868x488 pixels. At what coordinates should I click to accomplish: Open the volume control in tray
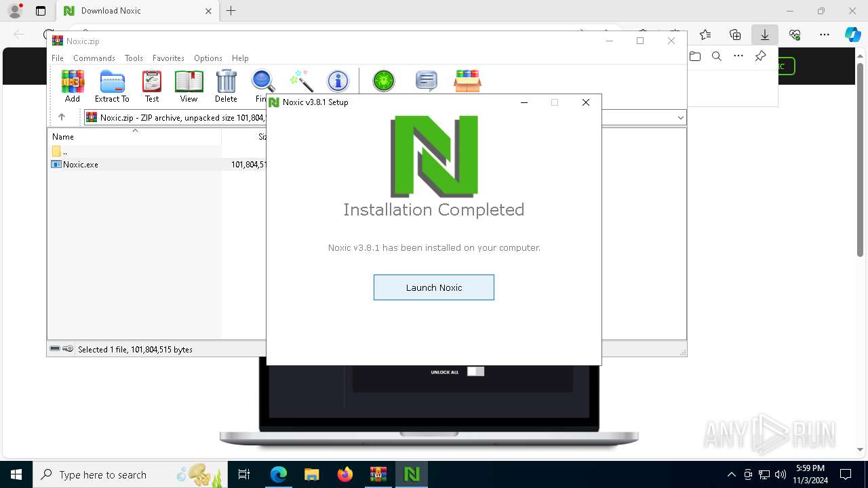pos(781,474)
